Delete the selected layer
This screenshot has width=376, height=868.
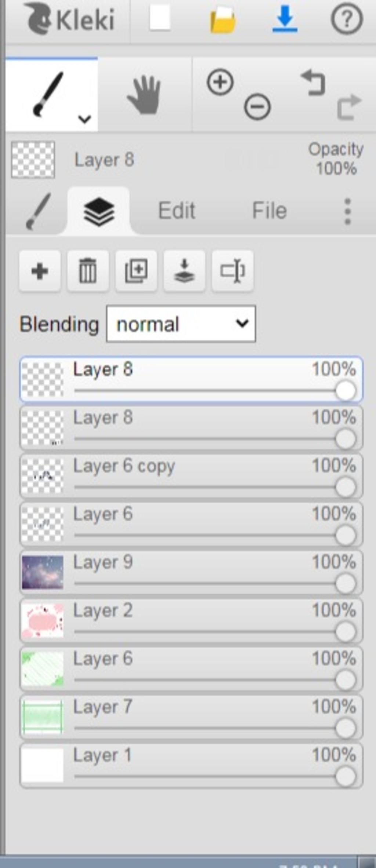point(88,271)
